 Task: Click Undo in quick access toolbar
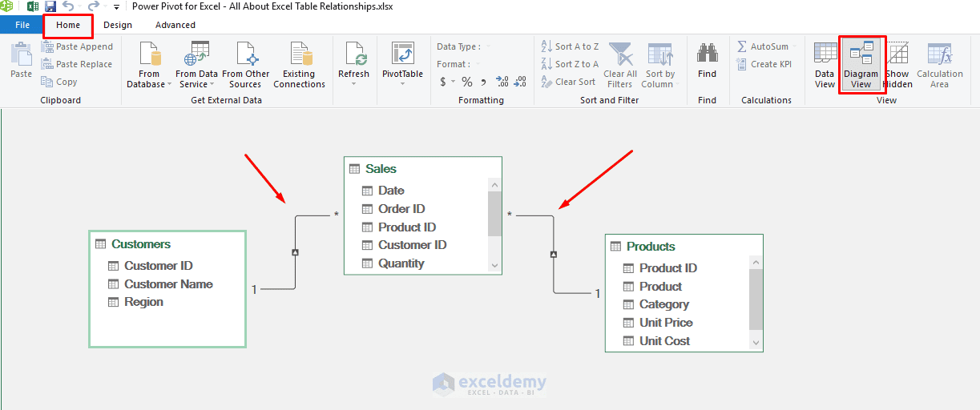tap(68, 6)
